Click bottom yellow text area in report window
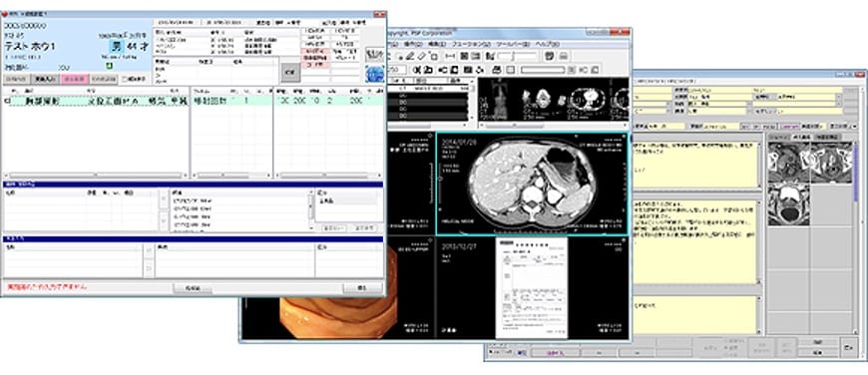Image resolution: width=868 pixels, height=375 pixels. coord(695,314)
